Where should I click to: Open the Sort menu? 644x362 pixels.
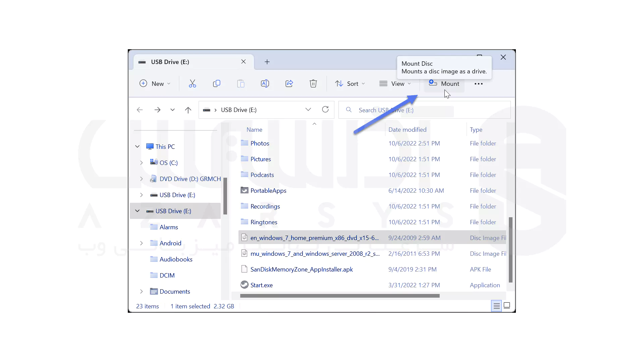[350, 84]
